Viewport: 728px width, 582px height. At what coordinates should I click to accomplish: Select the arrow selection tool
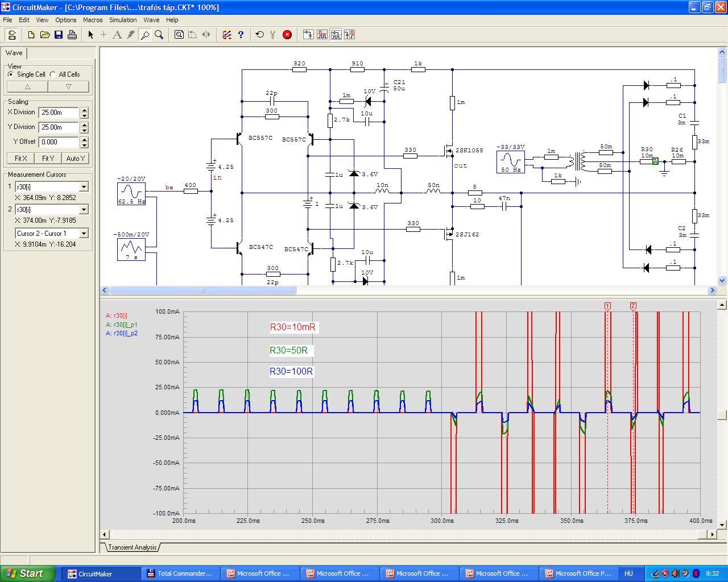point(90,35)
